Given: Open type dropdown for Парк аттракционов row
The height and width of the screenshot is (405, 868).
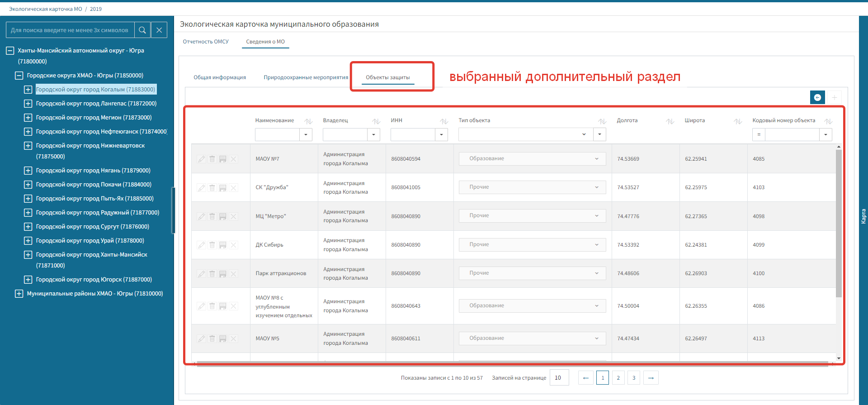Looking at the screenshot, I should pyautogui.click(x=532, y=273).
